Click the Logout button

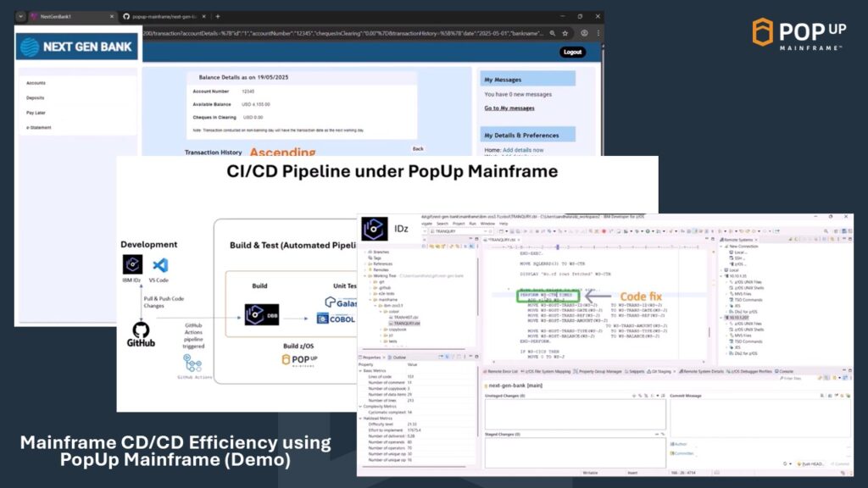pyautogui.click(x=573, y=52)
